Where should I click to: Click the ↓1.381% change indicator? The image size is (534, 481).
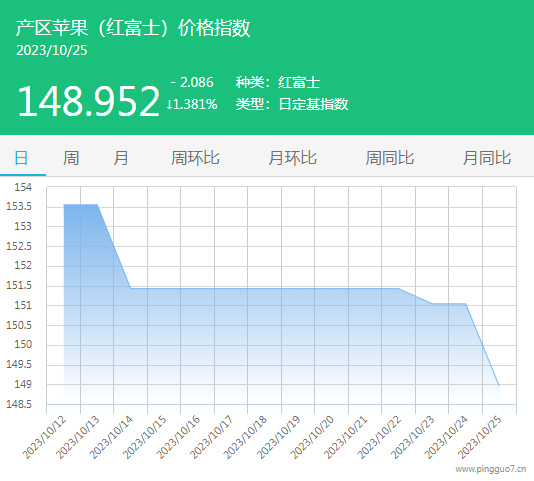point(192,104)
